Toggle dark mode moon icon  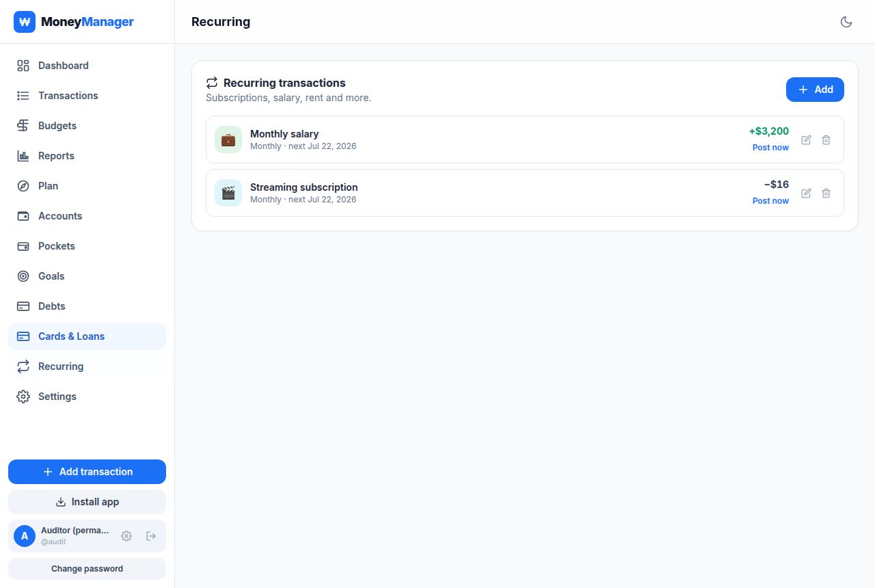[x=846, y=22]
